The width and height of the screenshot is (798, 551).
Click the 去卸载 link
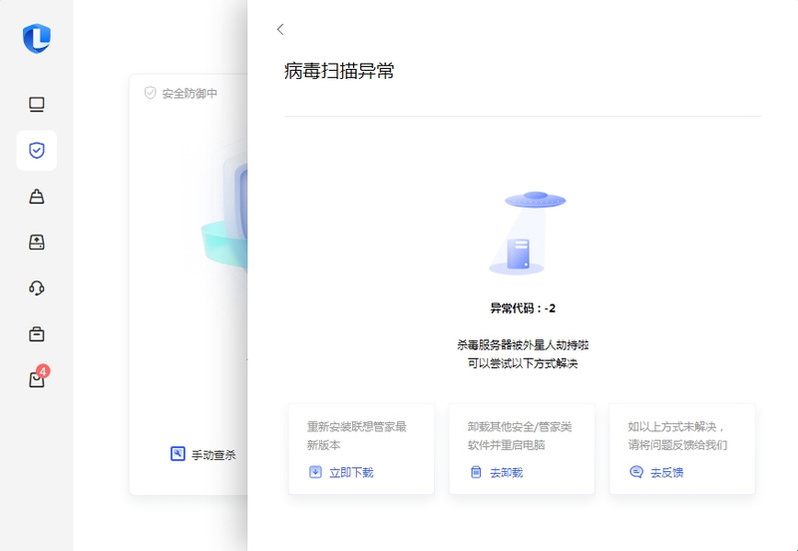coord(506,472)
